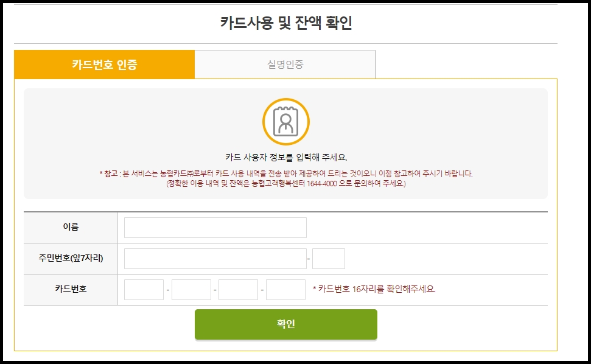Click the 이름 row label
The height and width of the screenshot is (364, 591).
pyautogui.click(x=70, y=226)
